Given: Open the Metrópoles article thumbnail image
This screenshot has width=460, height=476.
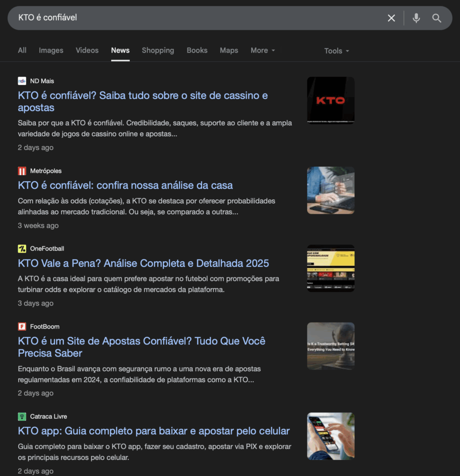Looking at the screenshot, I should coord(331,190).
